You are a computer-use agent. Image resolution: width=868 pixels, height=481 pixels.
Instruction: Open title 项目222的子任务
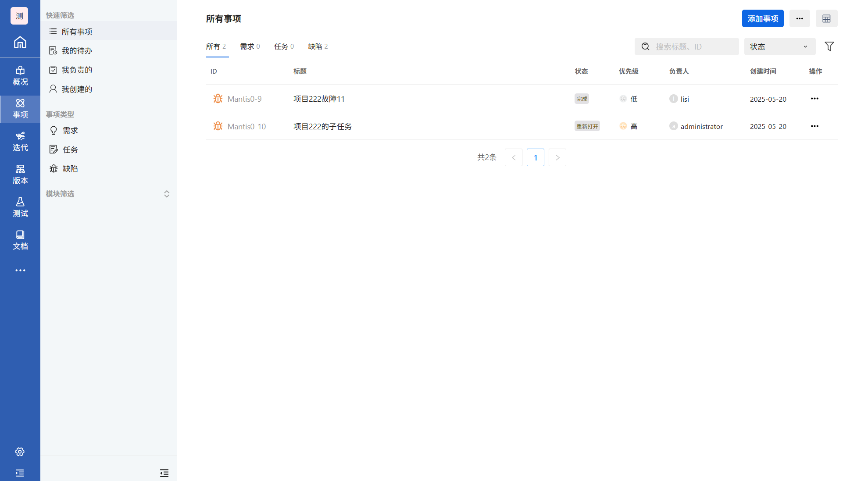[322, 127]
